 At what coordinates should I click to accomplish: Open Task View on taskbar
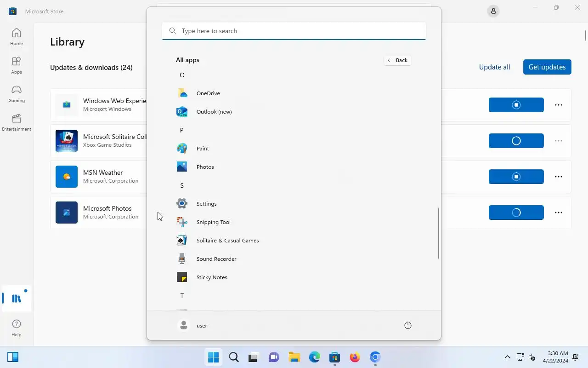tap(254, 357)
